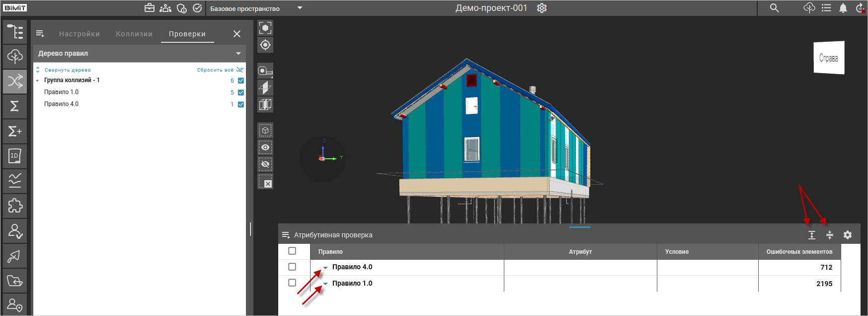Switch to the Коллизии tab
Screen dimensions: 868x316
pyautogui.click(x=134, y=34)
